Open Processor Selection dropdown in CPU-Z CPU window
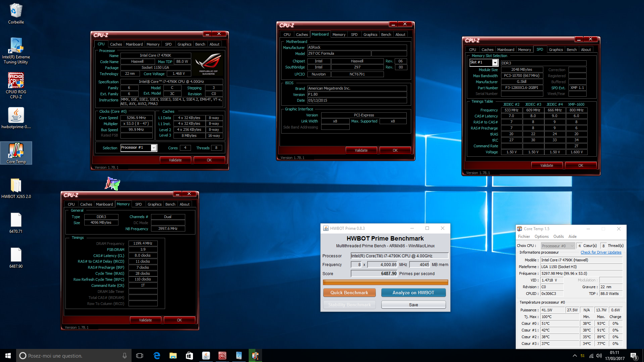This screenshot has width=644, height=362. point(154,148)
